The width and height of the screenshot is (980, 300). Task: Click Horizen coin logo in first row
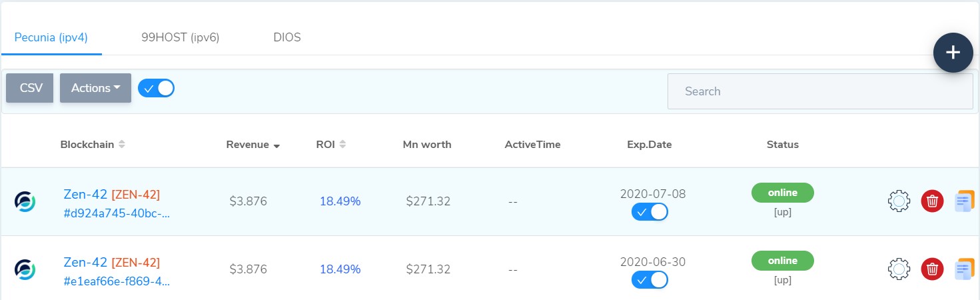[x=25, y=201]
